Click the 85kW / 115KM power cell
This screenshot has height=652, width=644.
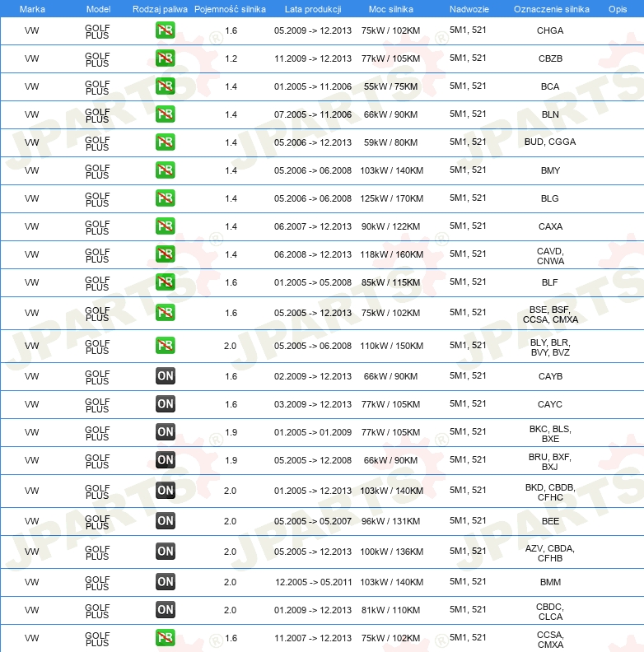pos(390,282)
